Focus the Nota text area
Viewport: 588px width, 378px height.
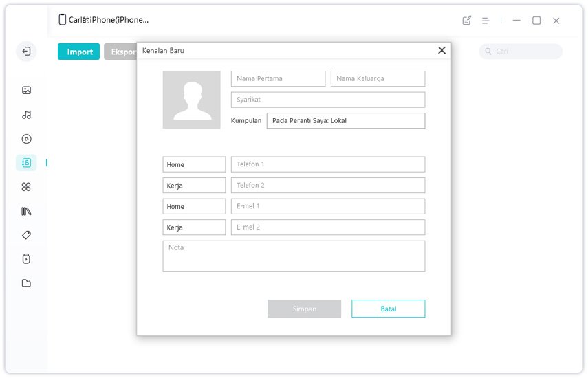[x=294, y=256]
